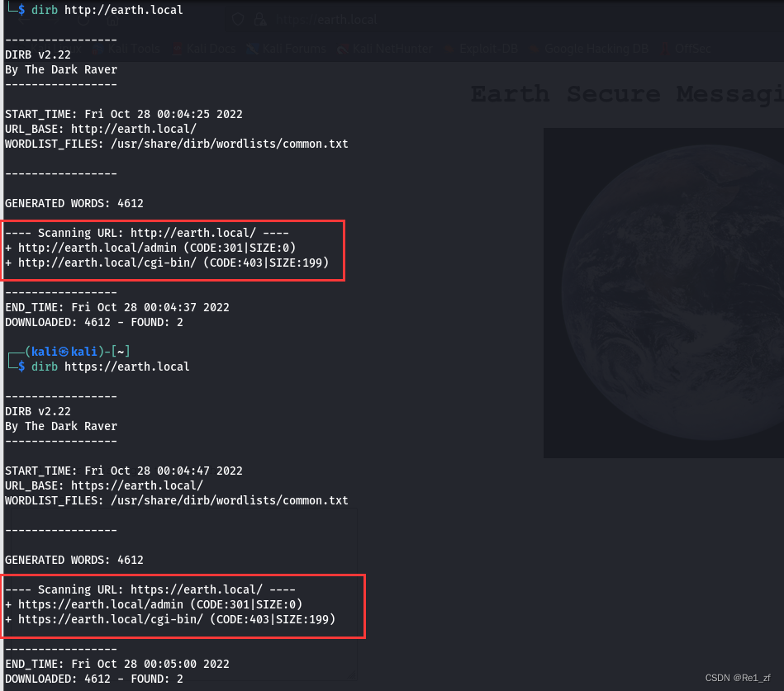Click the browser home icon

pyautogui.click(x=113, y=20)
